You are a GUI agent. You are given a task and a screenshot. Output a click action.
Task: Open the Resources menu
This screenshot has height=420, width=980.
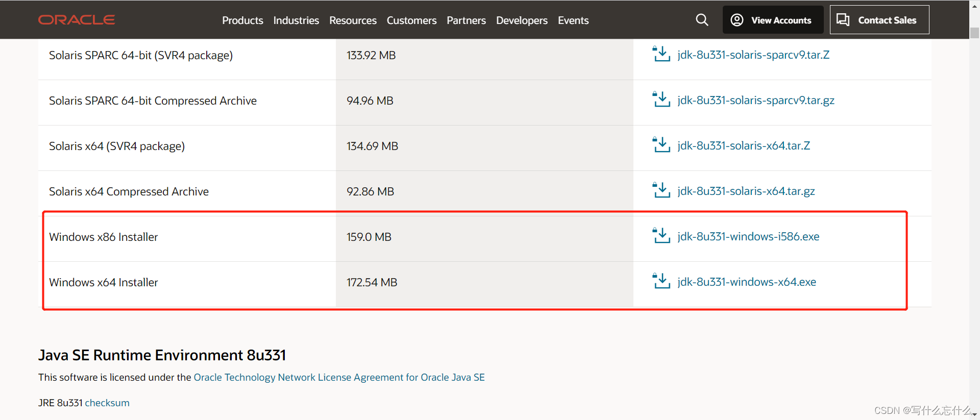click(x=353, y=20)
